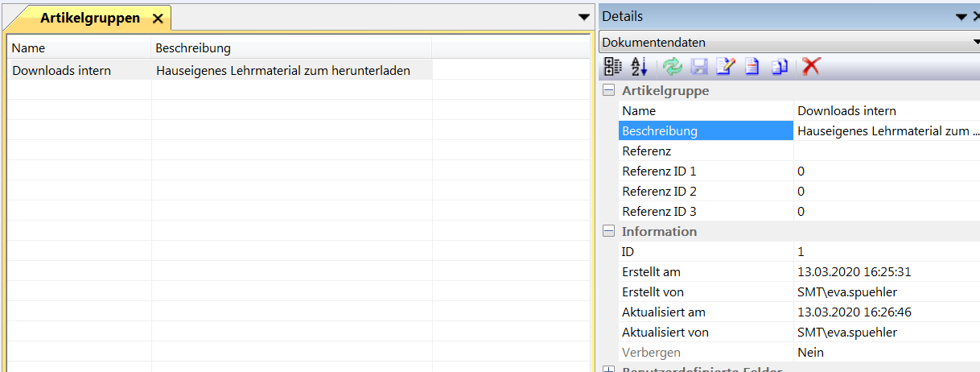Open tab list dropdown arrow beside Artikelgruppen
Image resolution: width=980 pixels, height=372 pixels.
(584, 17)
